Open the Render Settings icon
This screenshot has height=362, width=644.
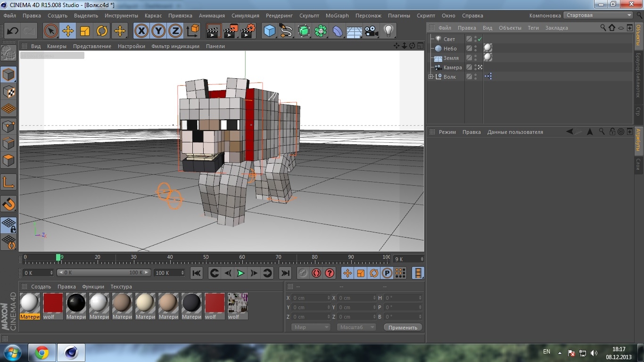click(x=247, y=31)
